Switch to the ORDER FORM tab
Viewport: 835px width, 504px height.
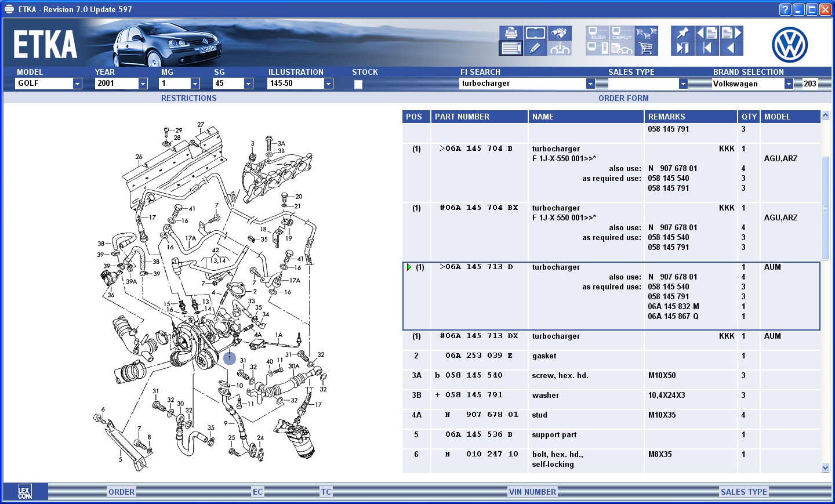click(623, 98)
